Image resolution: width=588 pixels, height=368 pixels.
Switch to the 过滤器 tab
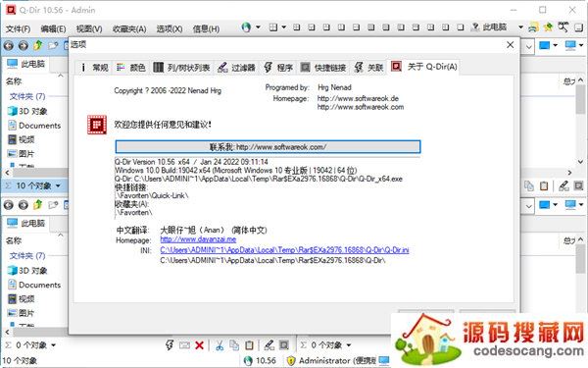click(x=237, y=67)
